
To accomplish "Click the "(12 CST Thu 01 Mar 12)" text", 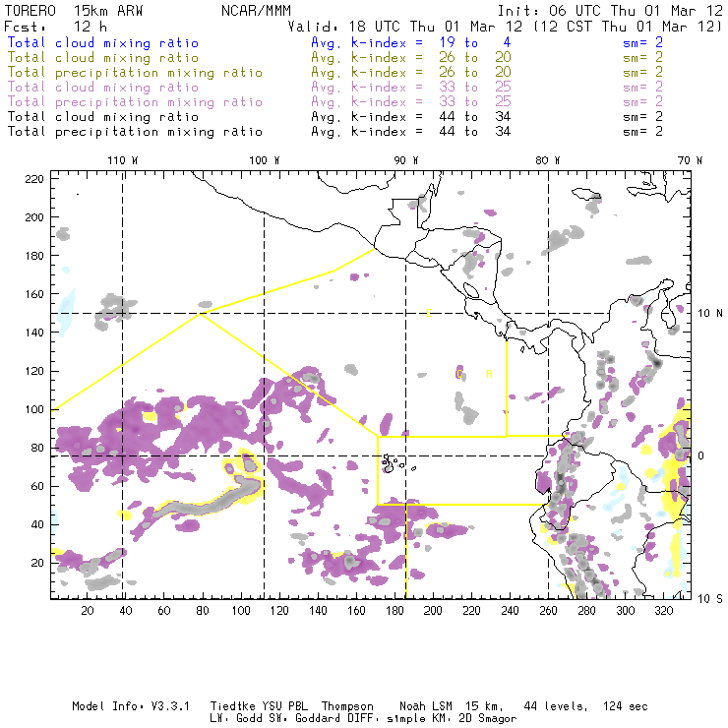I will pyautogui.click(x=628, y=27).
